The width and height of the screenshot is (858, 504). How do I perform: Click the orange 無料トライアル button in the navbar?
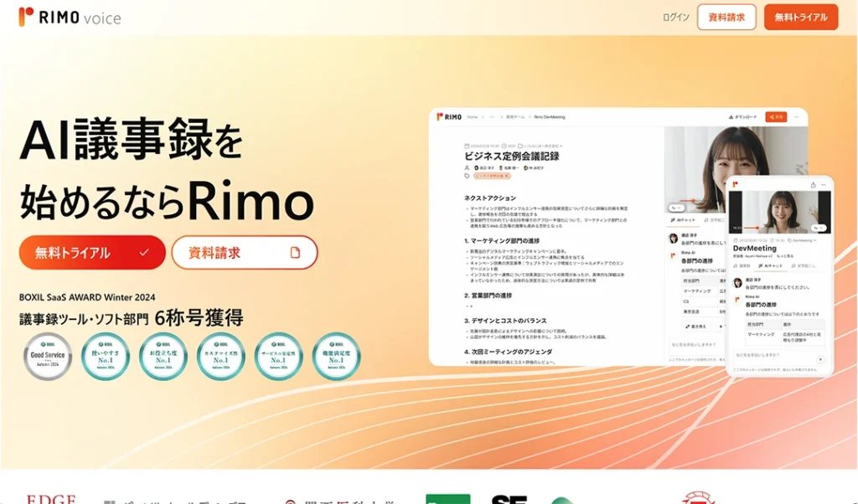pyautogui.click(x=800, y=17)
